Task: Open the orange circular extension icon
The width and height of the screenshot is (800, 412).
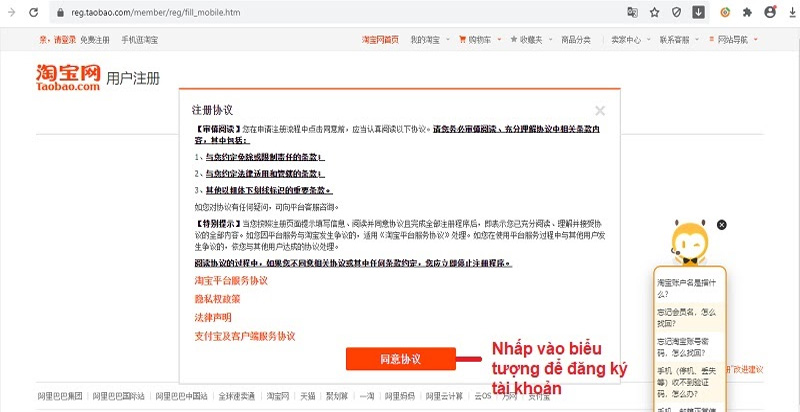Action: click(x=725, y=12)
